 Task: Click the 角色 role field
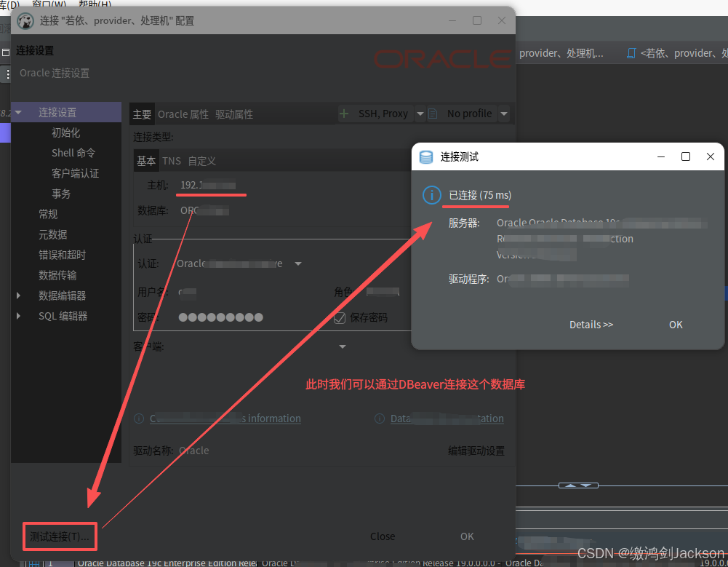coord(383,292)
